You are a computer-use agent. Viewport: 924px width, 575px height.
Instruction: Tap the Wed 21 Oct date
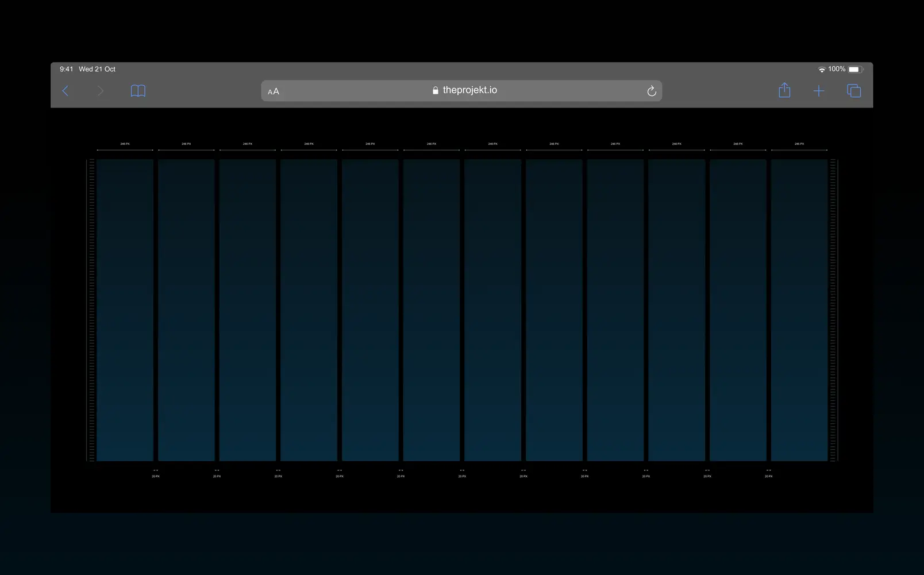(x=97, y=69)
